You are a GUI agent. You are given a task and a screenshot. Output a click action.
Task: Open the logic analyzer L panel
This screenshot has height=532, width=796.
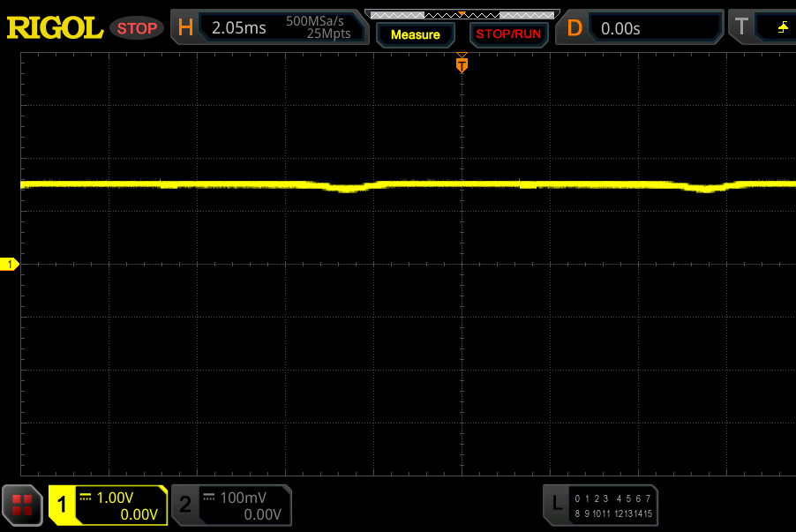pos(558,504)
